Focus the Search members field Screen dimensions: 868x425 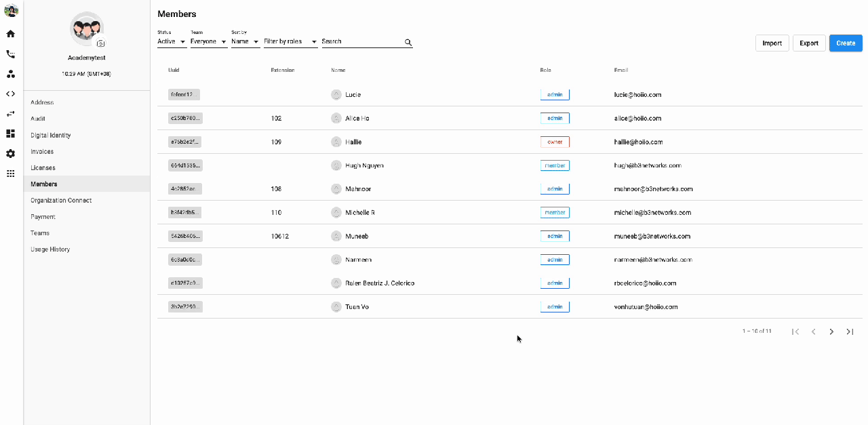point(361,41)
